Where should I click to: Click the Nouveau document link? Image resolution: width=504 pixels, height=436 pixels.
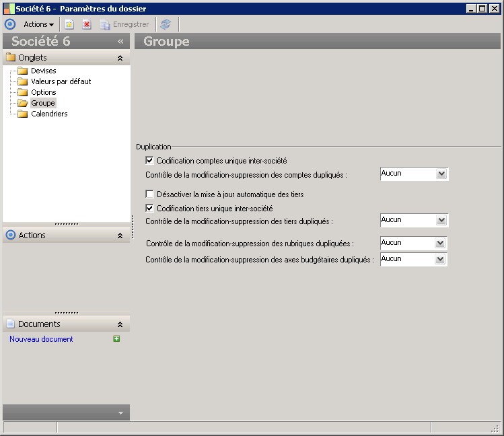point(41,339)
